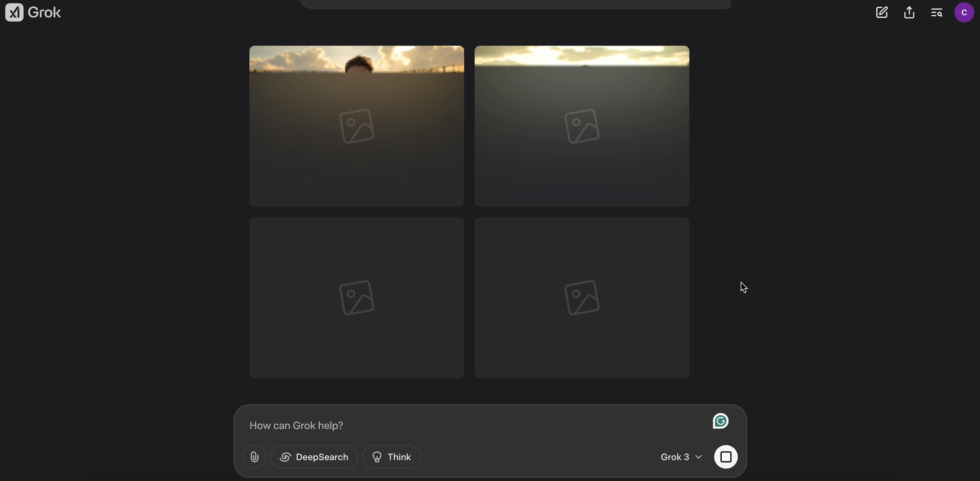Share the current conversation
The width and height of the screenshot is (980, 481).
point(909,12)
